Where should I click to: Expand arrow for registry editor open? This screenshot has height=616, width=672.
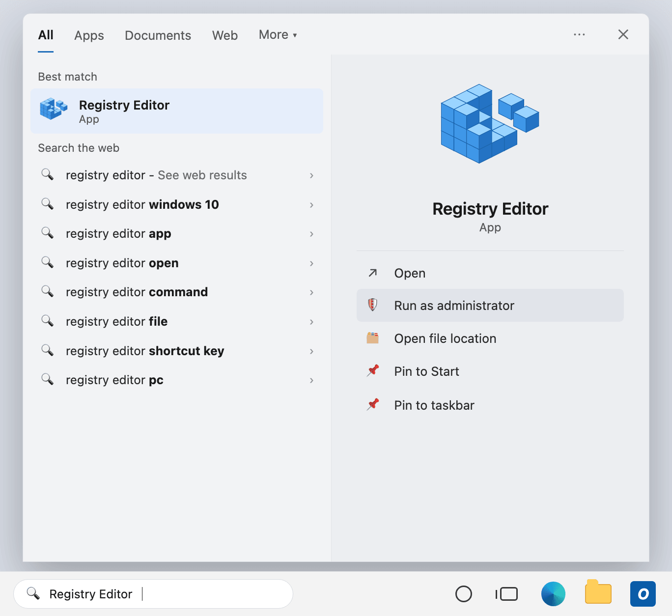click(x=311, y=263)
